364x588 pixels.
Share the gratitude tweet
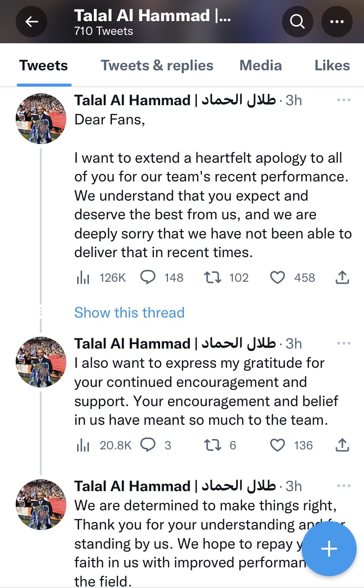click(x=342, y=445)
